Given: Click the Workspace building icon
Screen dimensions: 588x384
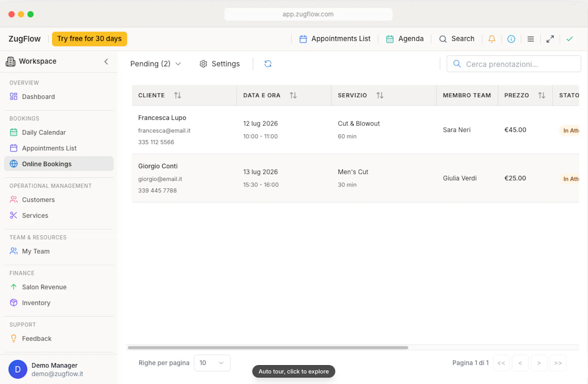Looking at the screenshot, I should (x=11, y=61).
